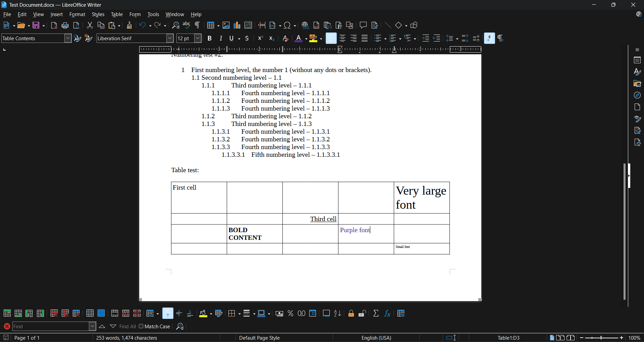Insert a hyperlink

click(305, 25)
